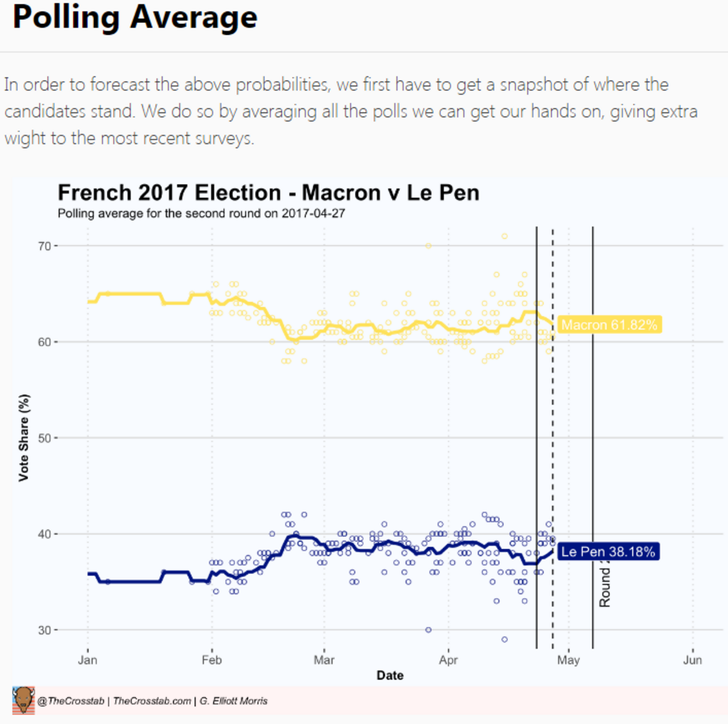Viewport: 728px width, 724px height.
Task: Click the @TheCrosstab handle in the footer
Action: click(71, 701)
